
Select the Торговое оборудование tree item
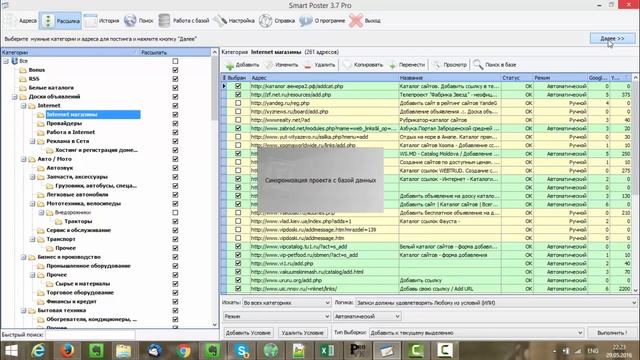tap(80, 293)
